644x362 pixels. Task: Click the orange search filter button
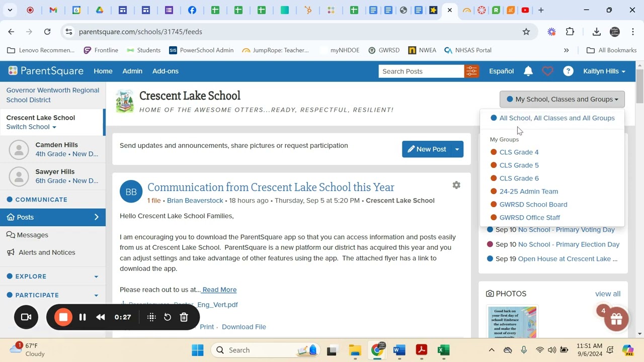pos(471,71)
